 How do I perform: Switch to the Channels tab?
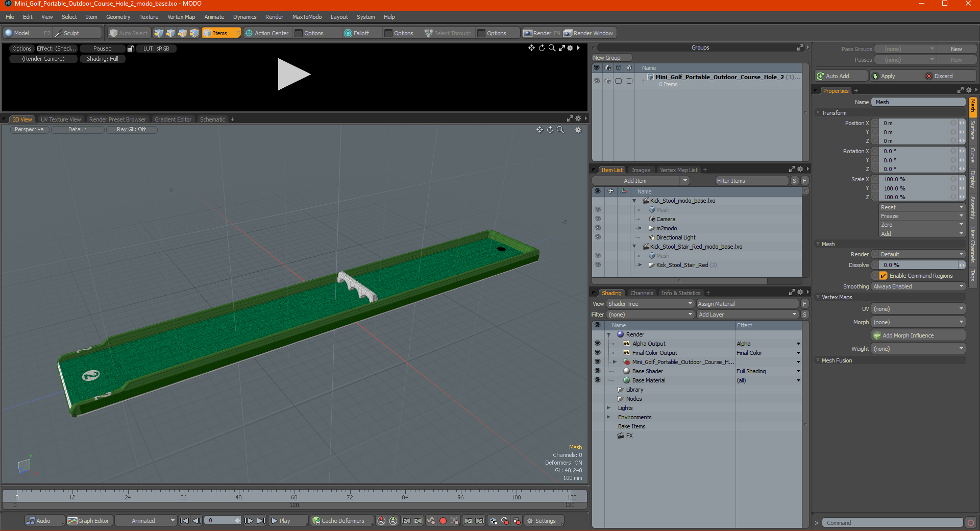point(641,293)
